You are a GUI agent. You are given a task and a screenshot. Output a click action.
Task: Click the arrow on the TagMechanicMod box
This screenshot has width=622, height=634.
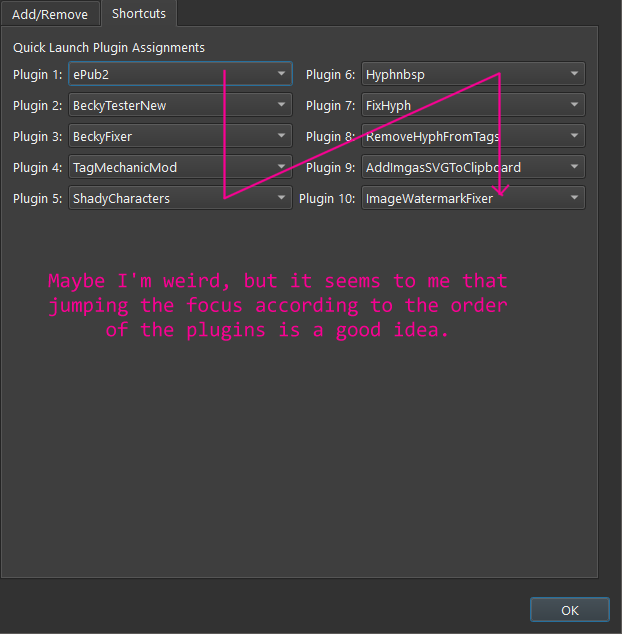pyautogui.click(x=282, y=167)
